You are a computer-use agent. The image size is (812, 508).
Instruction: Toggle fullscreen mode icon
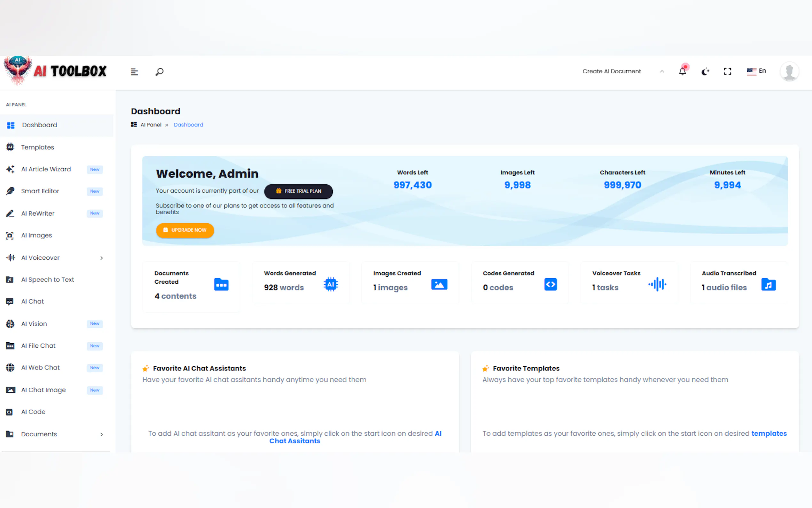click(x=727, y=71)
